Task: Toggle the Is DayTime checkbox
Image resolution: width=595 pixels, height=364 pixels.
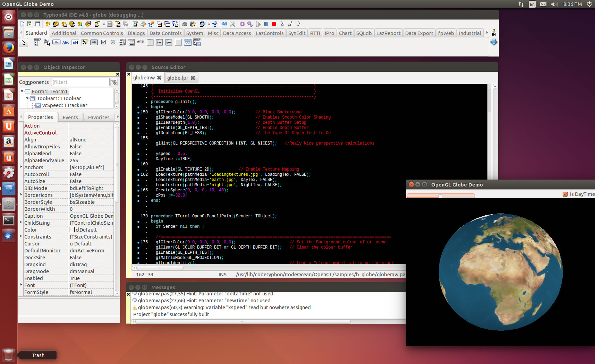Action: [565, 194]
